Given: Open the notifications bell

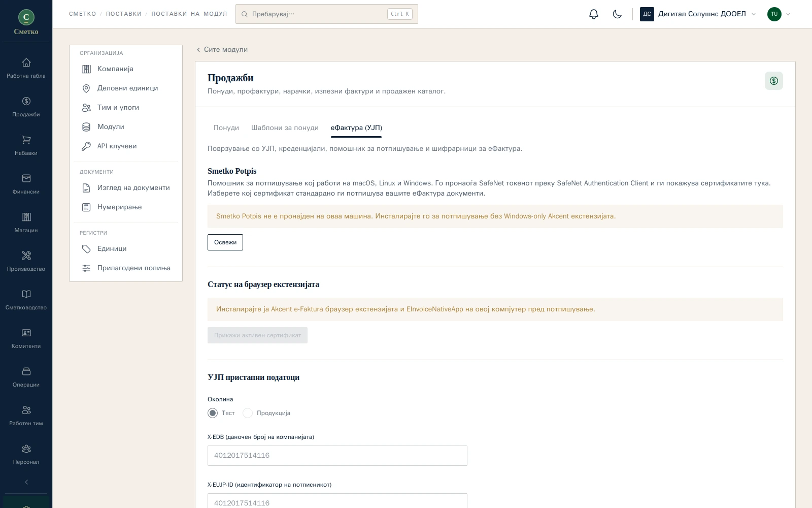Looking at the screenshot, I should tap(594, 14).
